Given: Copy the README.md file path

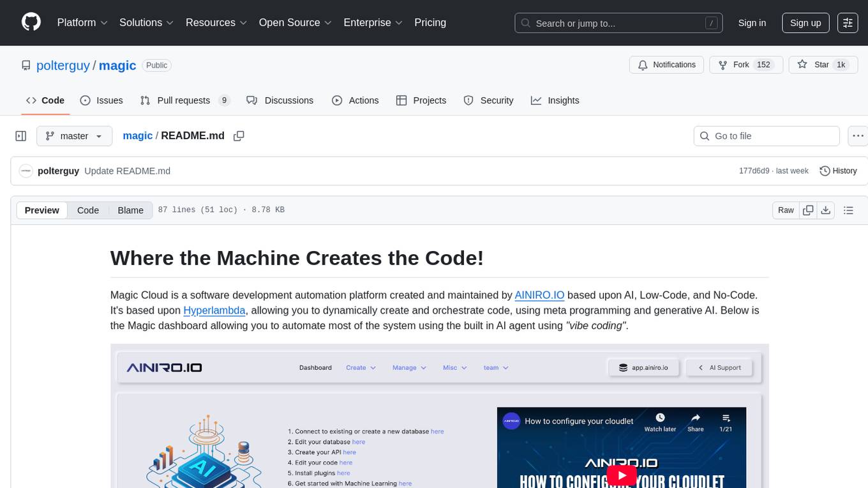Looking at the screenshot, I should (x=239, y=136).
